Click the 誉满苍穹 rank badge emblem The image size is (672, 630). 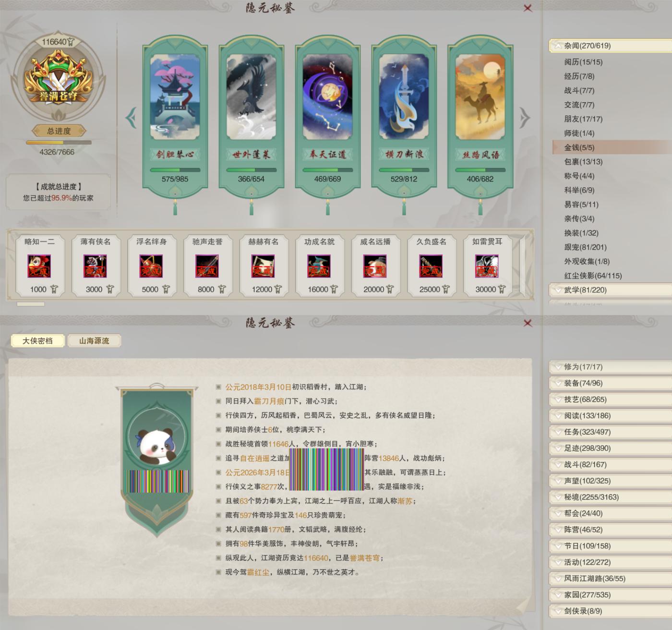pyautogui.click(x=58, y=77)
